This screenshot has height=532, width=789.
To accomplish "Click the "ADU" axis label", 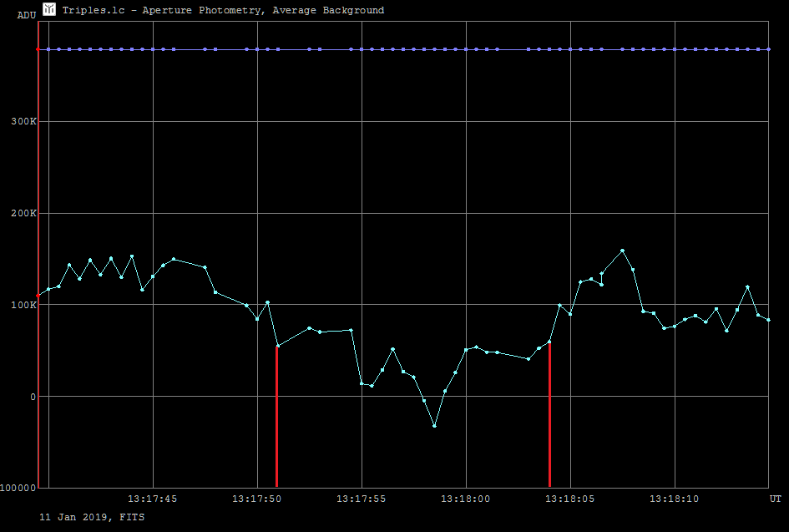I will (27, 15).
